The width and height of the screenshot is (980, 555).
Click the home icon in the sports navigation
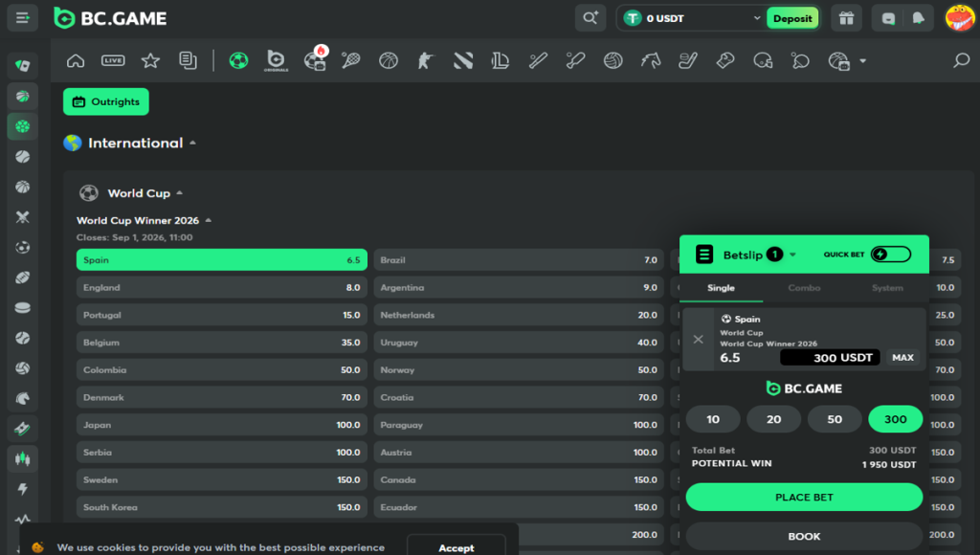click(76, 60)
